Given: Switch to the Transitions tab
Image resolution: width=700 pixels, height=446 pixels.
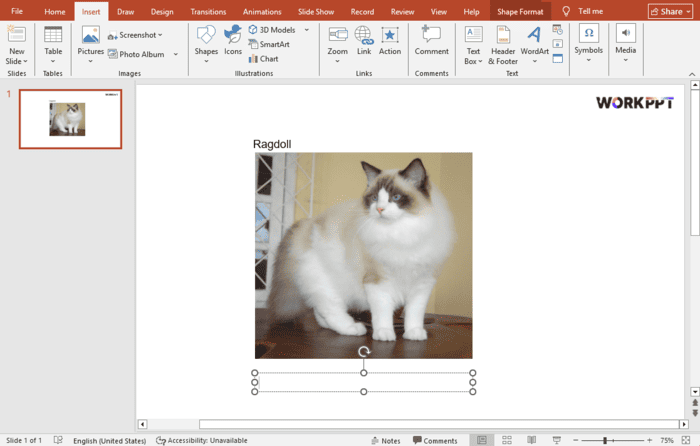Looking at the screenshot, I should pyautogui.click(x=208, y=12).
